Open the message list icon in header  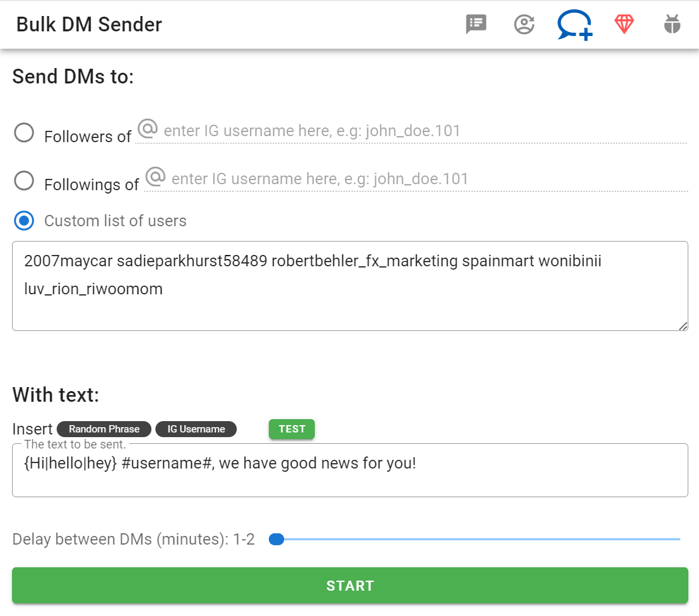(x=476, y=24)
